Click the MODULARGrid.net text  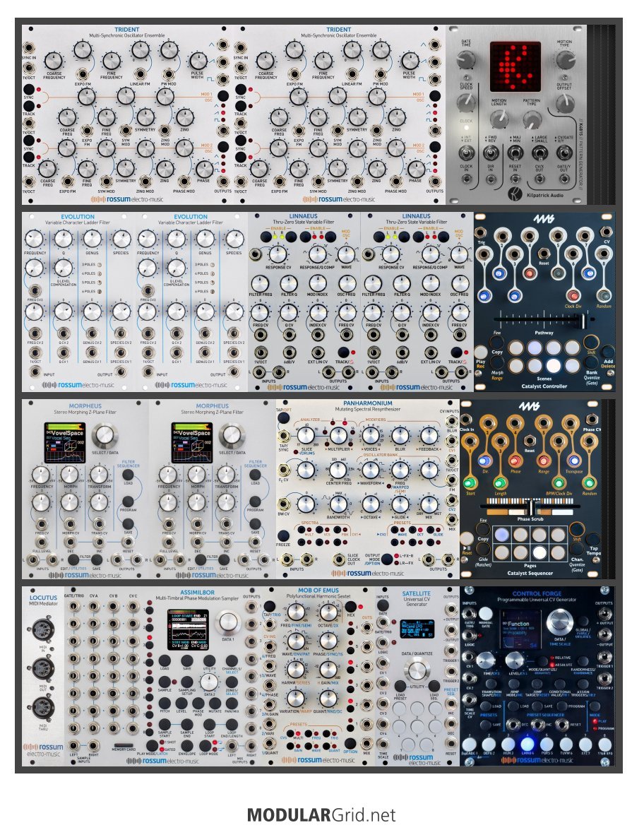[x=321, y=814]
